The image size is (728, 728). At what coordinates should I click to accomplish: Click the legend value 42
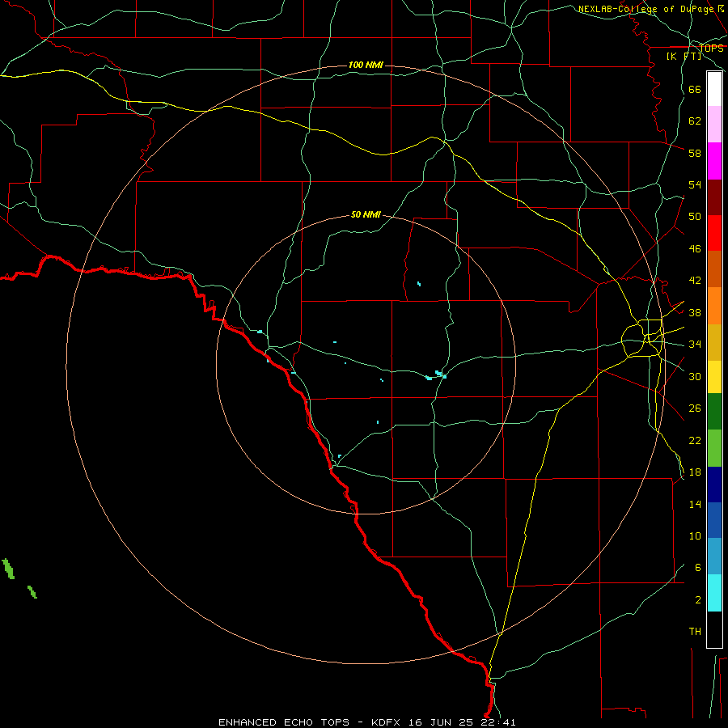(695, 281)
